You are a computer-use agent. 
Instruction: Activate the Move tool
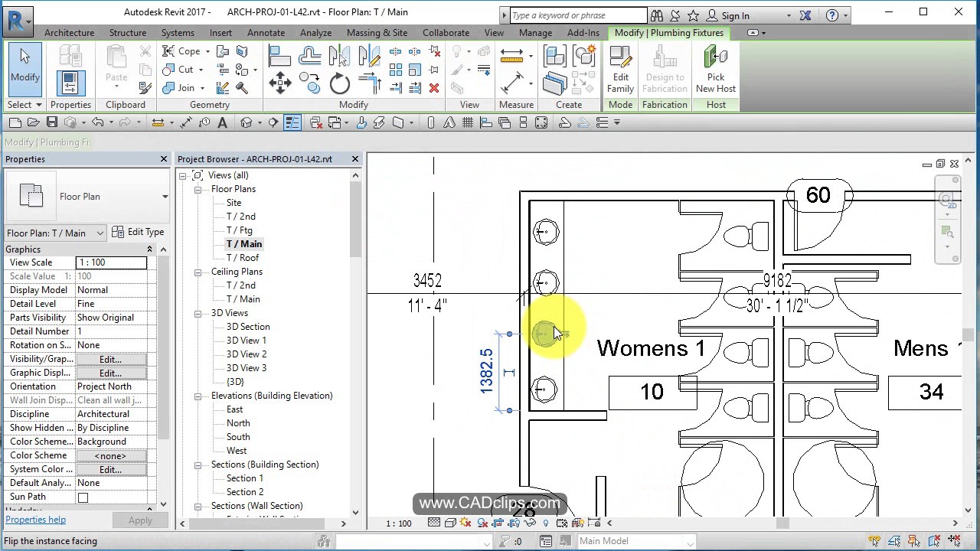[x=280, y=83]
